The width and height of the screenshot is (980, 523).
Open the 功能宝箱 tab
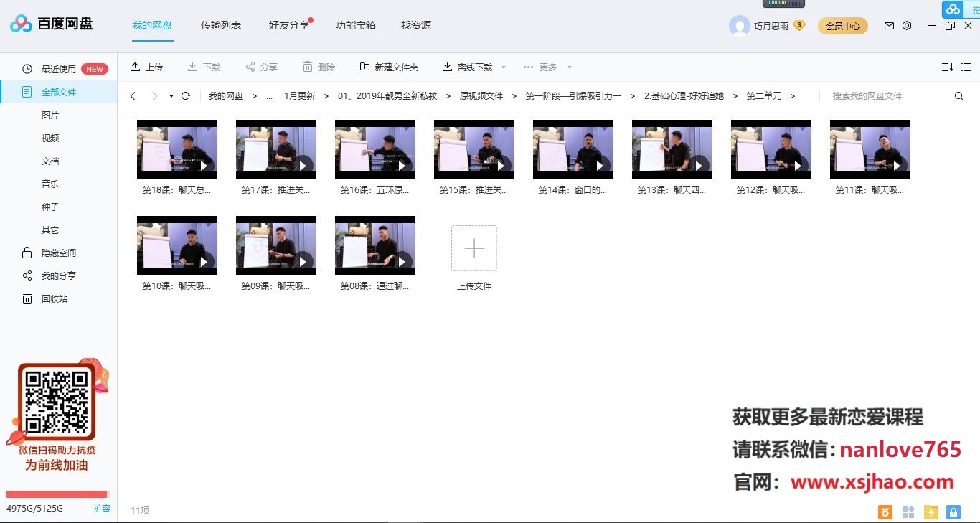(x=356, y=25)
